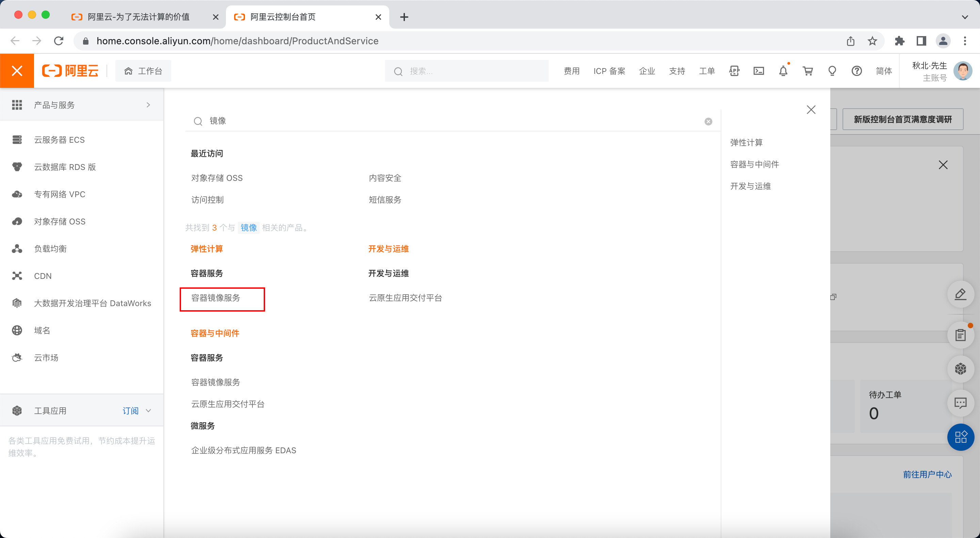Close the product search overlay panel
Viewport: 980px width, 538px height.
coord(811,110)
